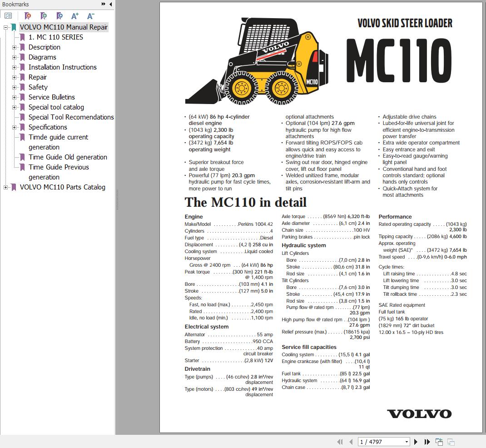Click the delete bookmark icon
The image size is (486, 448).
coord(28,16)
